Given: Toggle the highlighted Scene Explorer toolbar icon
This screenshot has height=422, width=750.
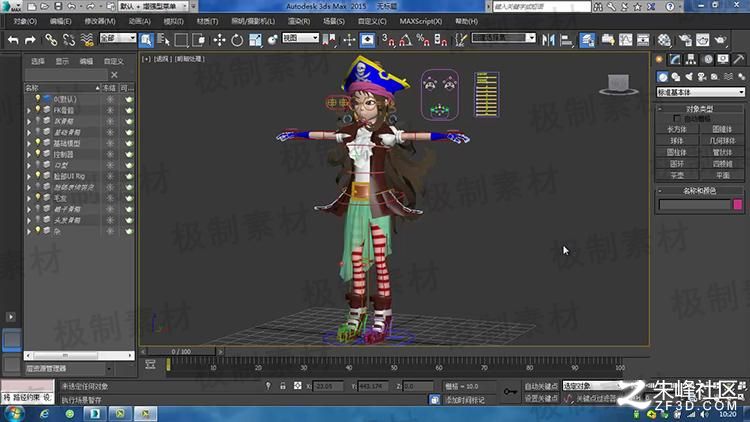Looking at the screenshot, I should 587,40.
